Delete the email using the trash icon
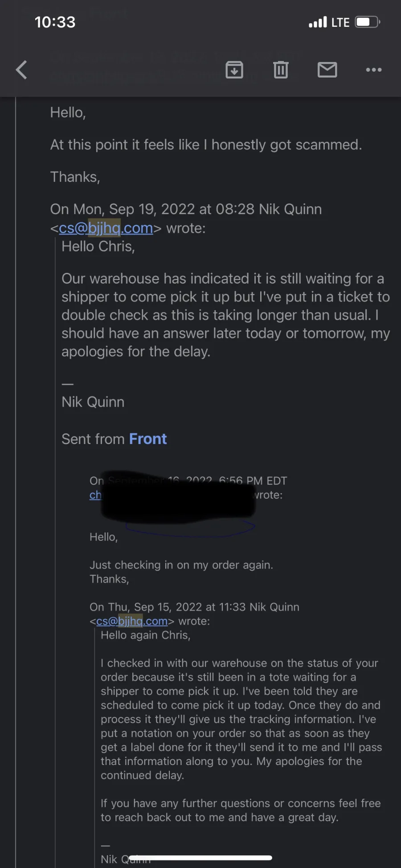This screenshot has width=401, height=868. (281, 70)
